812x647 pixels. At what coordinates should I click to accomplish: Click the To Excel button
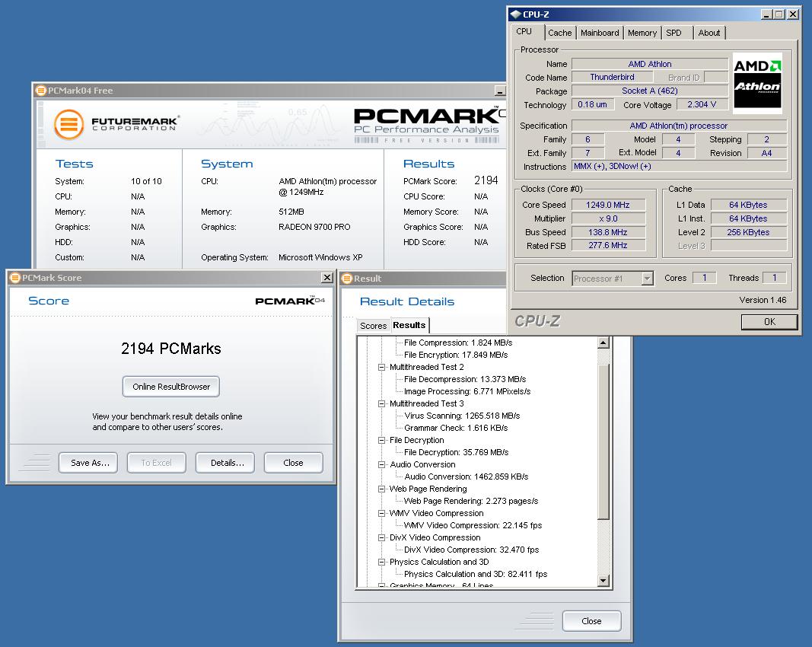157,463
